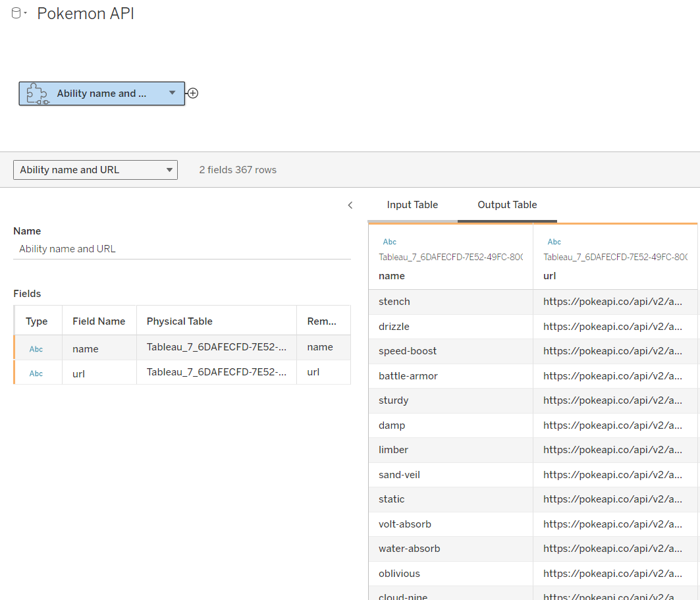The width and height of the screenshot is (700, 600).
Task: Click the Abc data type icon above name column
Action: 390,242
